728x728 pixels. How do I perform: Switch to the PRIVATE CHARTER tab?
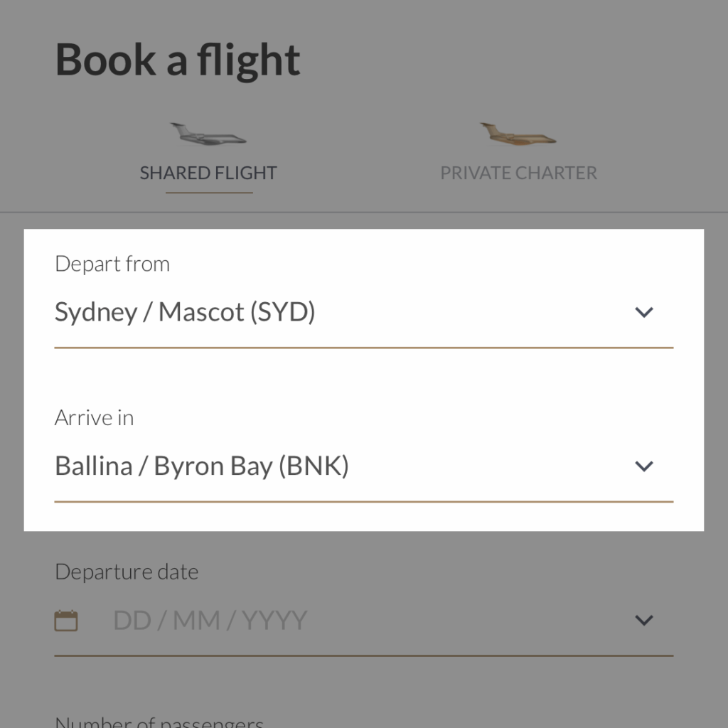click(x=518, y=173)
